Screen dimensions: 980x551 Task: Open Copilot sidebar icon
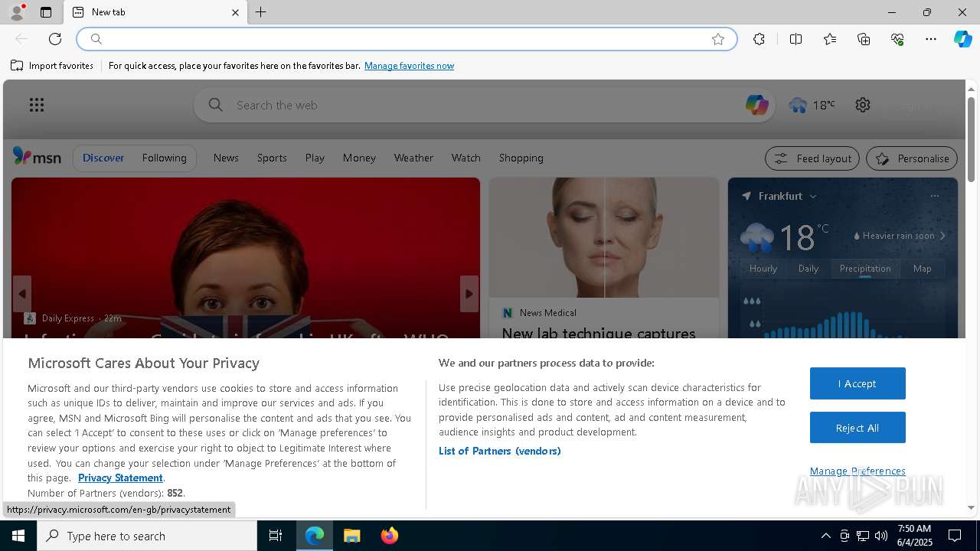click(962, 39)
